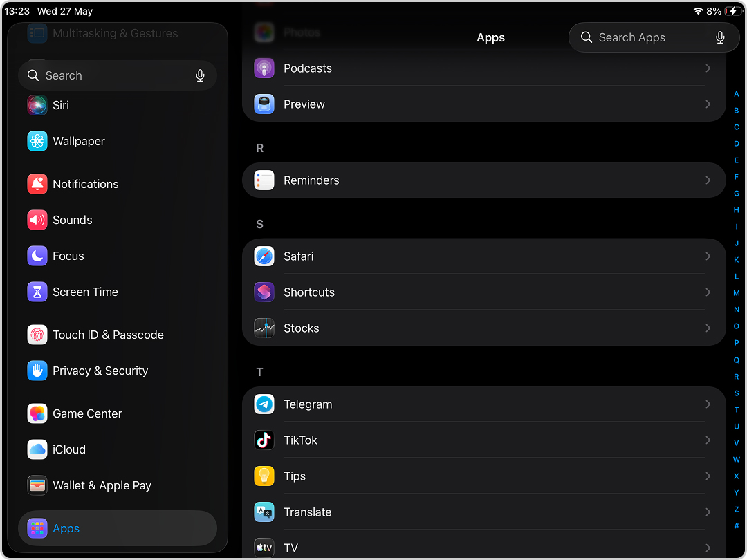Tap the battery status indicator

click(x=732, y=11)
